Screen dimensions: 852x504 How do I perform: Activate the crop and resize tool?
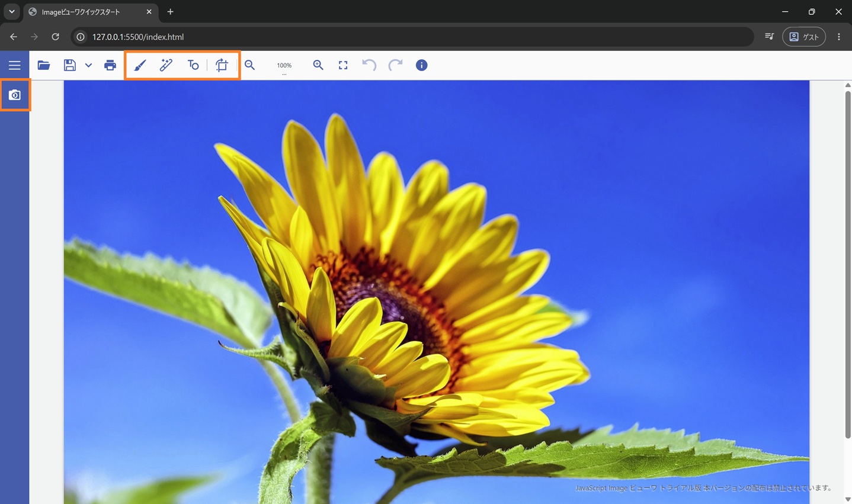[222, 65]
